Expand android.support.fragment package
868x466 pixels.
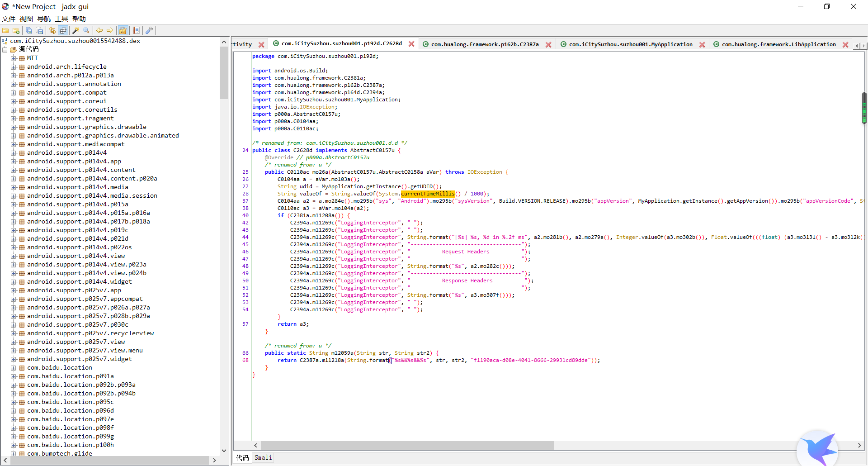[x=14, y=118]
